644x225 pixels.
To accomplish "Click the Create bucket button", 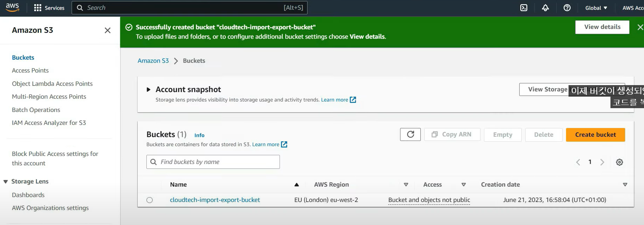I will [595, 135].
